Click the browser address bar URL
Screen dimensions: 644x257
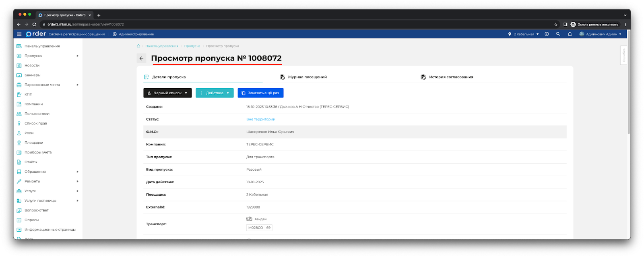86,25
